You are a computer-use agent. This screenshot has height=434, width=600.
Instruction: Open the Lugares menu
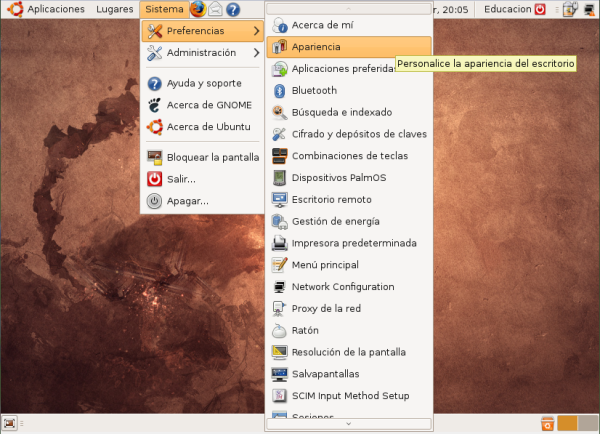(115, 9)
